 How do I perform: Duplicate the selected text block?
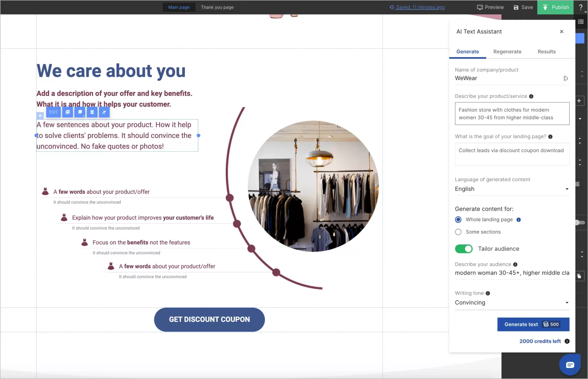[67, 112]
